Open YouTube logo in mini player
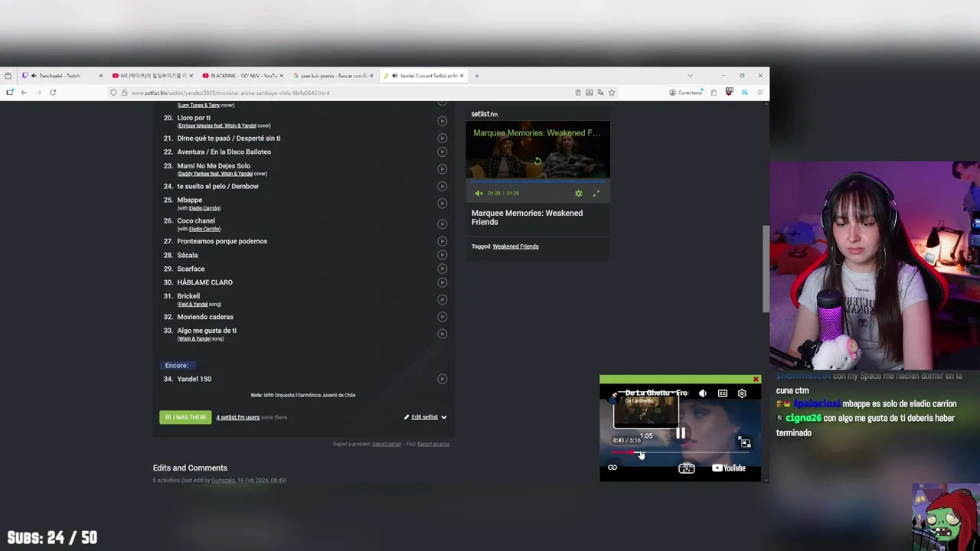The width and height of the screenshot is (980, 551). pyautogui.click(x=729, y=468)
